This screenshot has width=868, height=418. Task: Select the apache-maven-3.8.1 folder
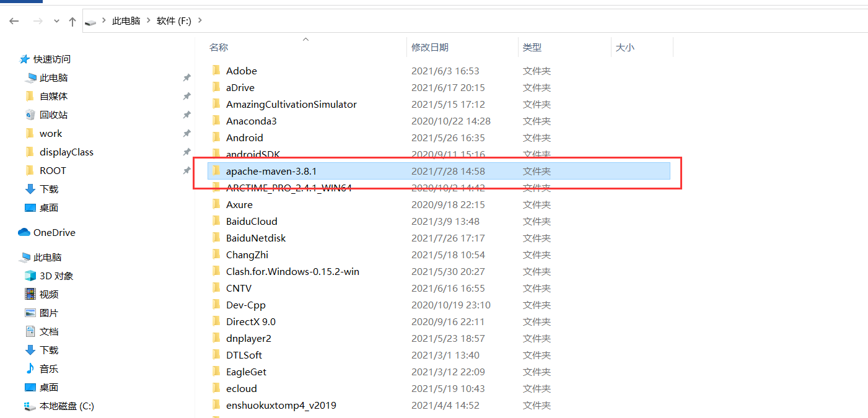[x=440, y=171]
